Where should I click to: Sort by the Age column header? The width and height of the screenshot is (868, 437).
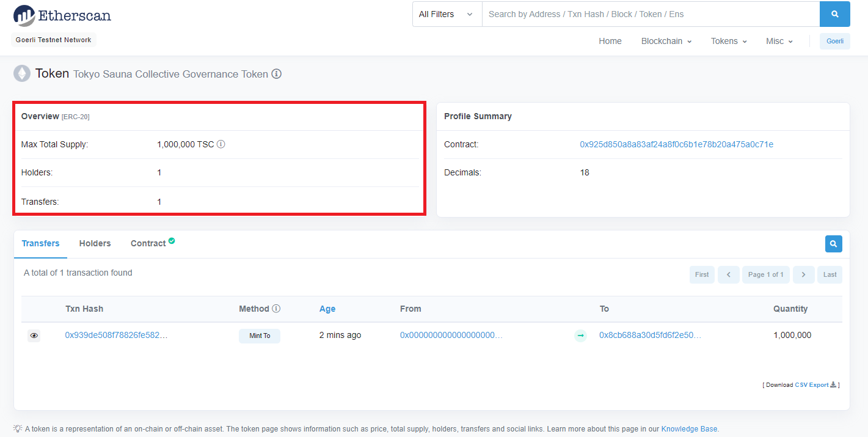[x=327, y=309]
